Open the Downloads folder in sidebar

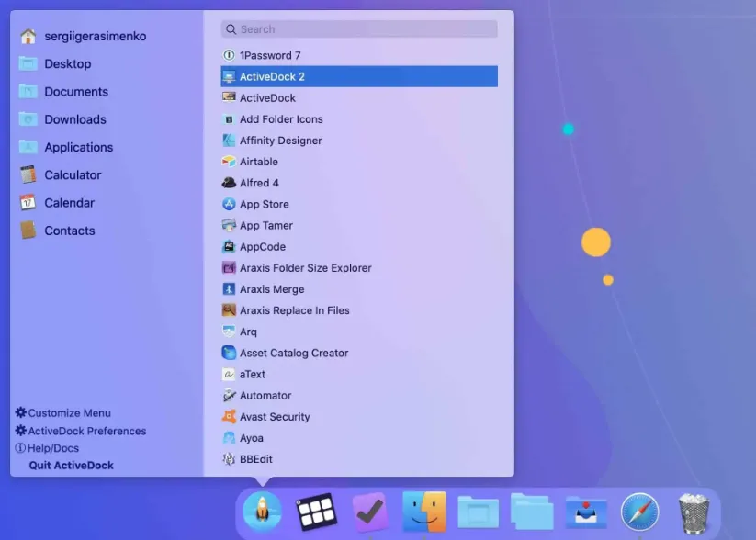[62, 119]
